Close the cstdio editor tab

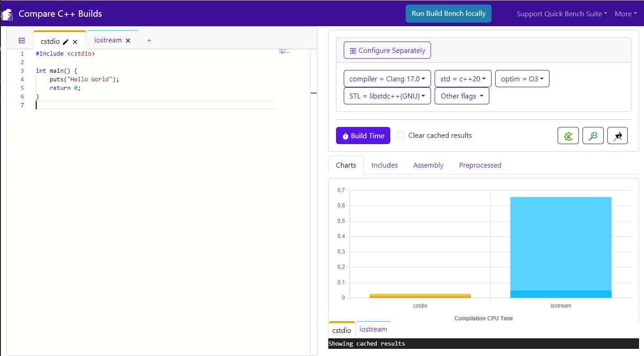click(x=75, y=42)
